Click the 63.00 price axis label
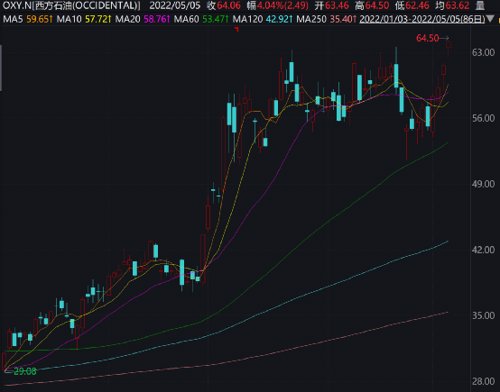500x392 pixels. pyautogui.click(x=483, y=53)
